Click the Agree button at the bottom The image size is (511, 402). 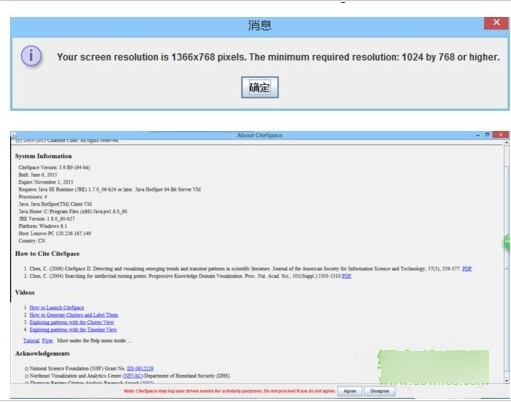[350, 391]
